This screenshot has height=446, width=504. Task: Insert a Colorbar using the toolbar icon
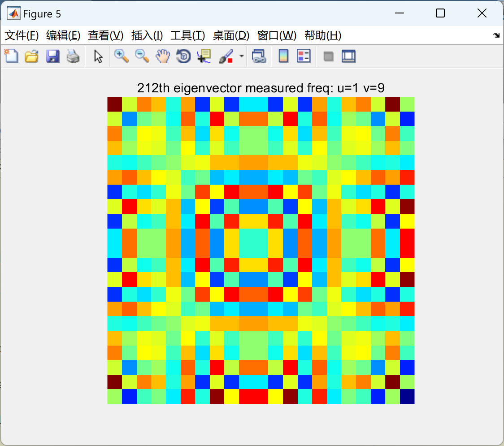(x=283, y=56)
